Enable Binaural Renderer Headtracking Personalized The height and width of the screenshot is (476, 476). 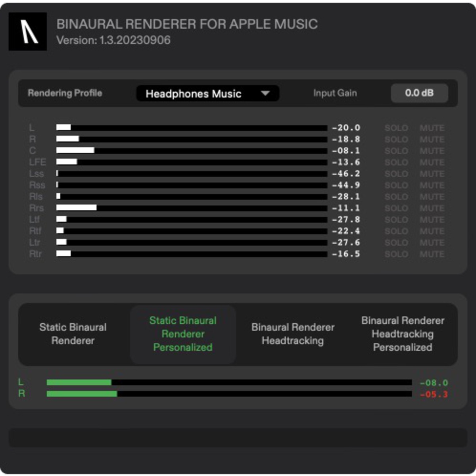coord(403,334)
